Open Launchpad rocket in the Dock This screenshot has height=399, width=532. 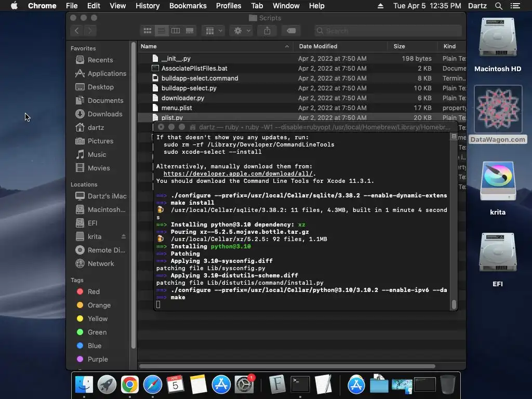pyautogui.click(x=107, y=385)
